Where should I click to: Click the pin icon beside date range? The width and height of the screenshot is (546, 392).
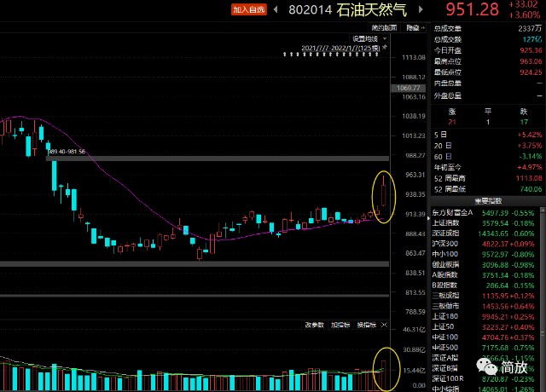385,48
